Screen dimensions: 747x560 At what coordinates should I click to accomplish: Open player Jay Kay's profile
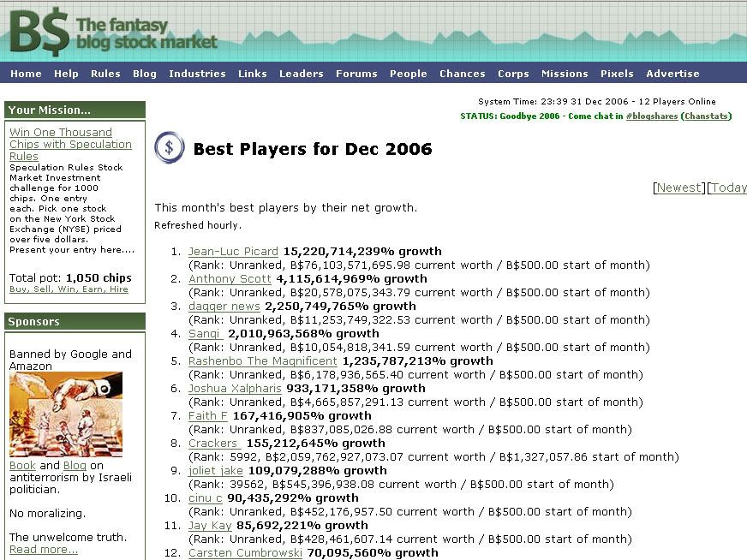pyautogui.click(x=210, y=525)
